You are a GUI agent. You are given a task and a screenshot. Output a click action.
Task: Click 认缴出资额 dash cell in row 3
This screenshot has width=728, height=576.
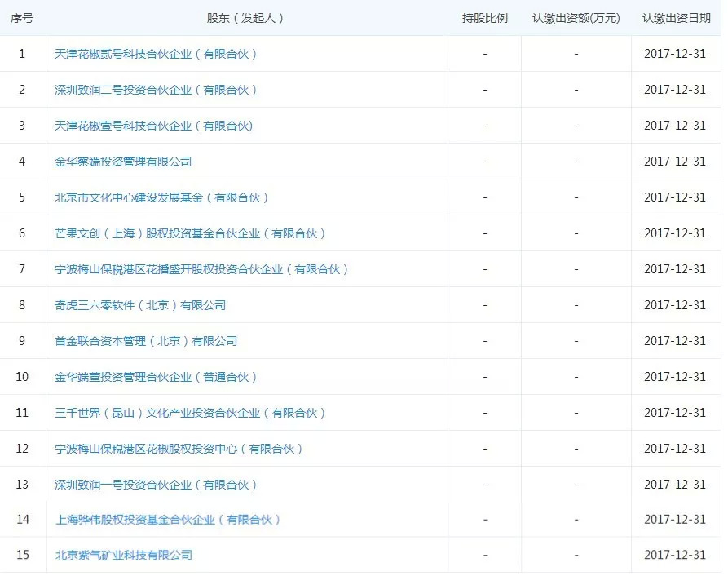(576, 126)
